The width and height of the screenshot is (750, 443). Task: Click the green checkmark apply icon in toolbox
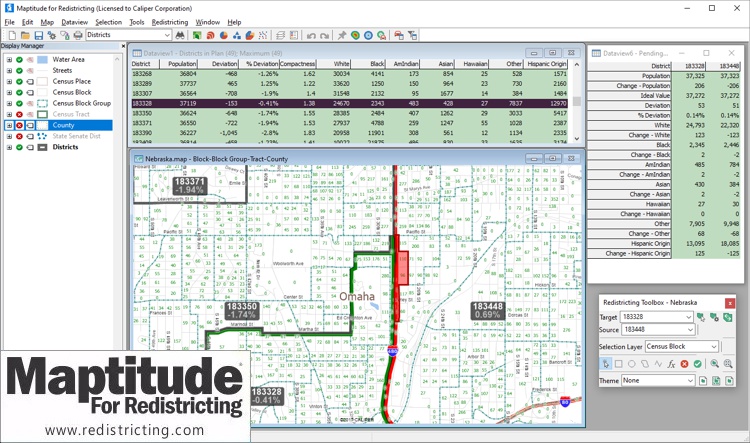click(x=698, y=363)
